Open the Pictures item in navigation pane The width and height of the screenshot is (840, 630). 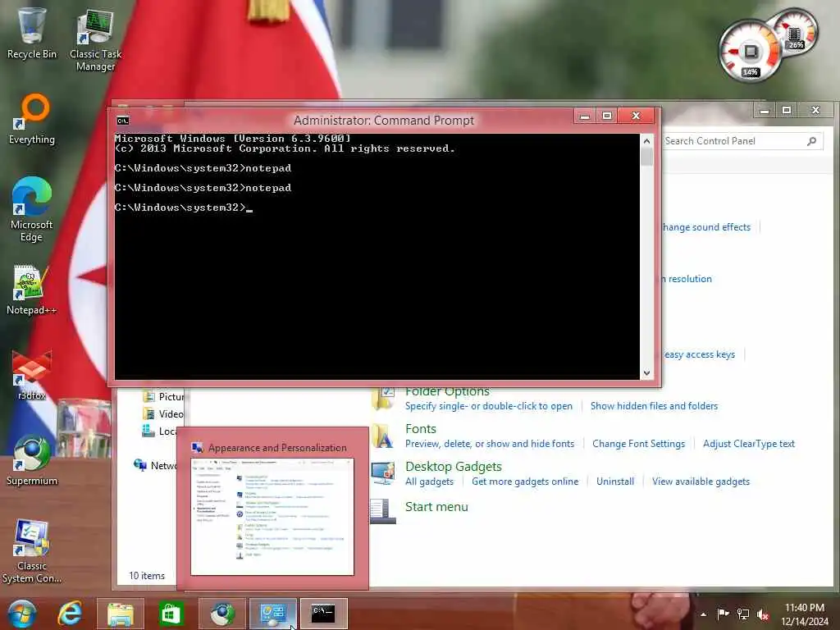[164, 396]
